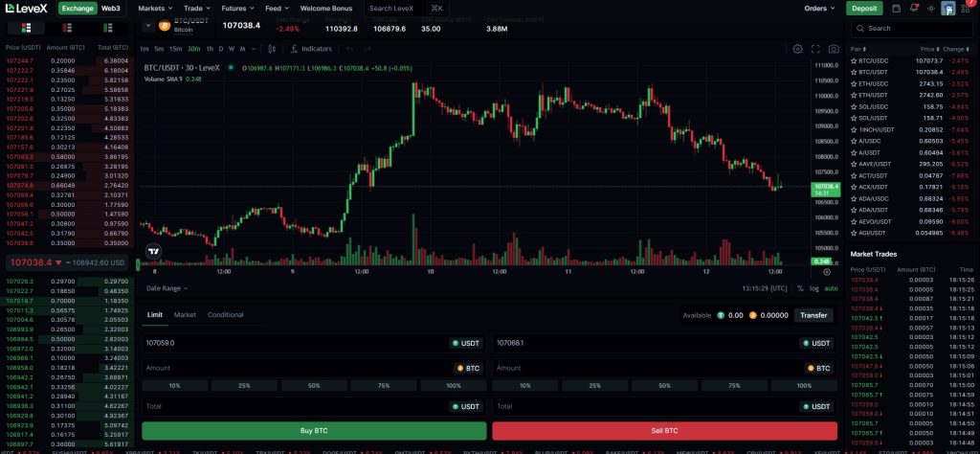Undo the last chart action
This screenshot has height=454, width=980.
pos(349,49)
